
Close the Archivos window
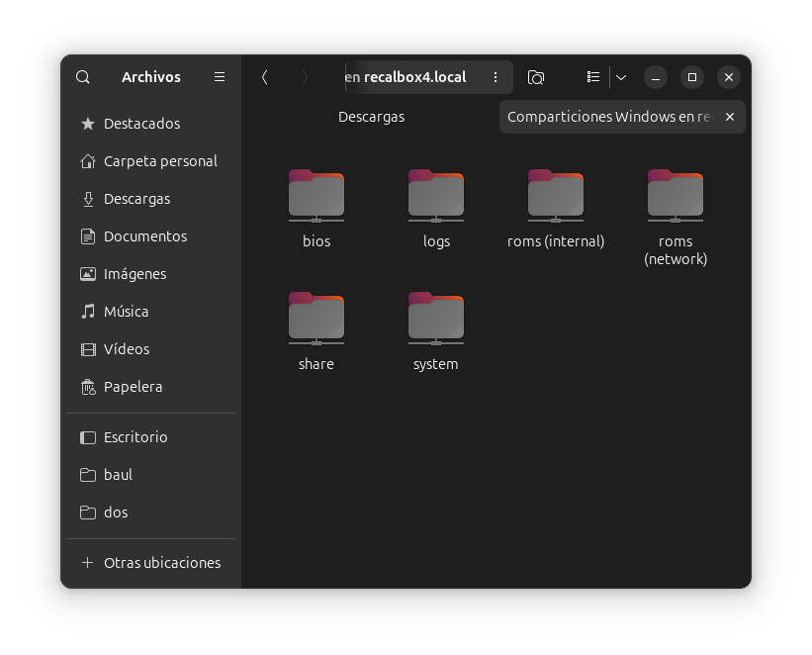729,78
